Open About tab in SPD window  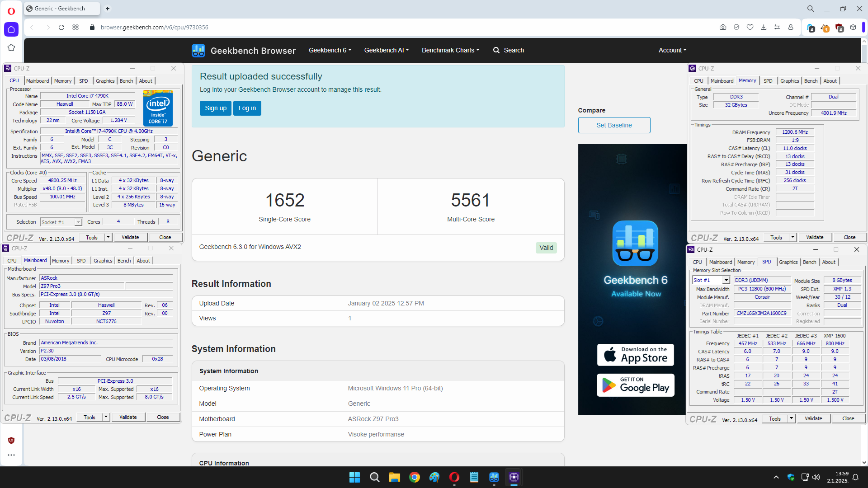click(829, 262)
